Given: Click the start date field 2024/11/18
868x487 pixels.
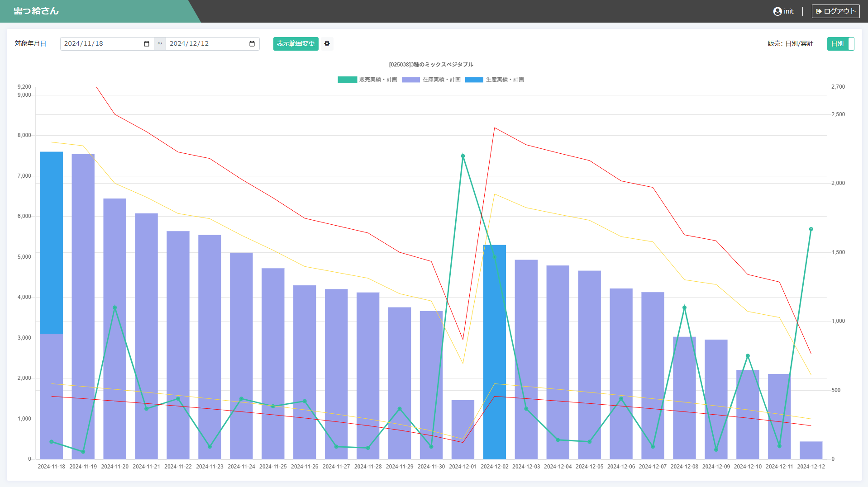Looking at the screenshot, I should tap(102, 44).
